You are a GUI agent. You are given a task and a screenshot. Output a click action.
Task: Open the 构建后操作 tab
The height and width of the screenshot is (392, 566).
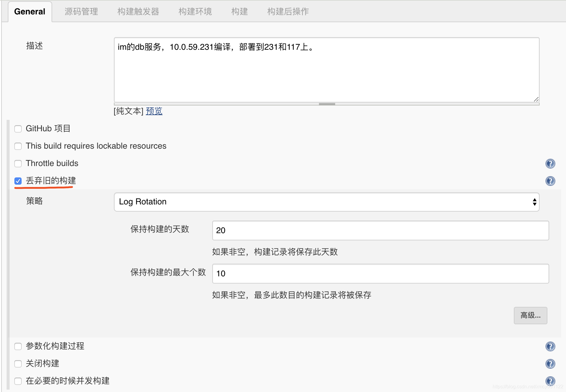[288, 12]
